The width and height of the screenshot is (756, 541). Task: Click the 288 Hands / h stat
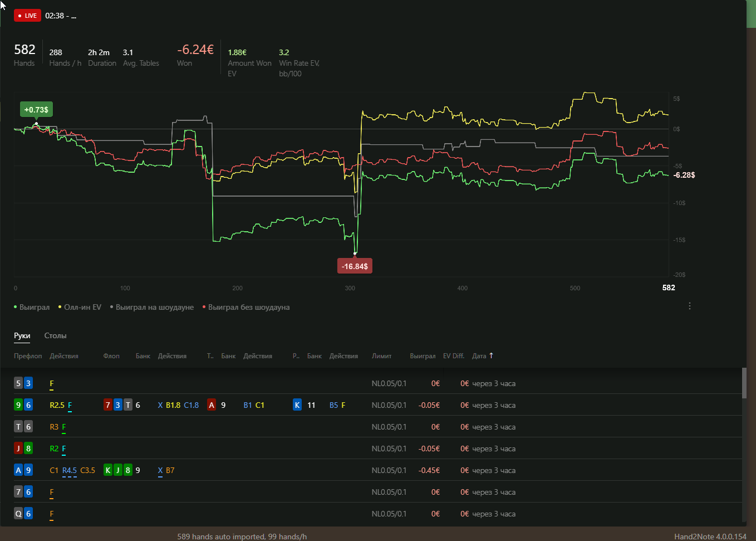tap(65, 57)
